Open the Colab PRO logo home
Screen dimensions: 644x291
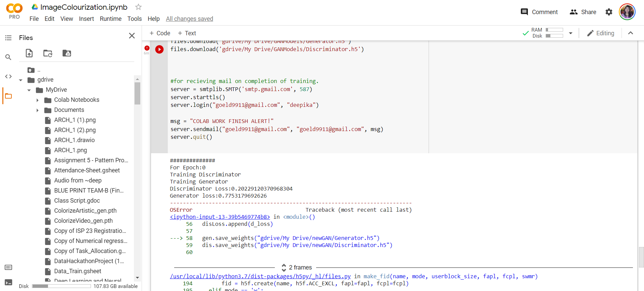tap(14, 11)
